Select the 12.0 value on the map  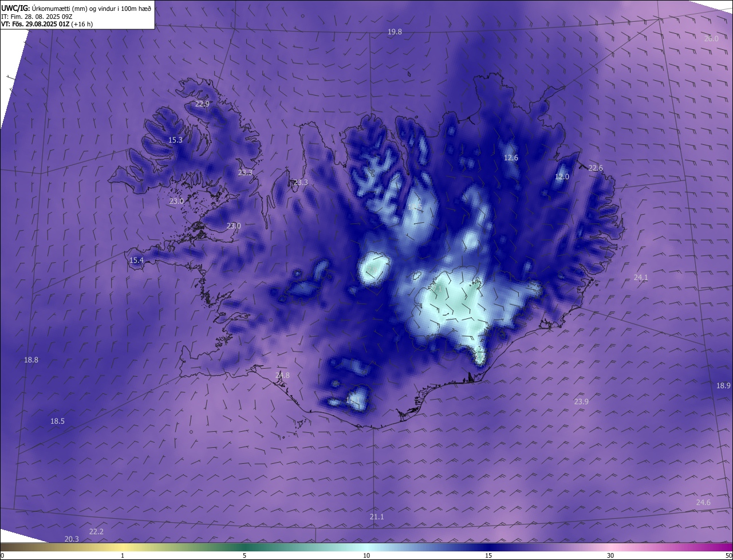[x=562, y=177]
